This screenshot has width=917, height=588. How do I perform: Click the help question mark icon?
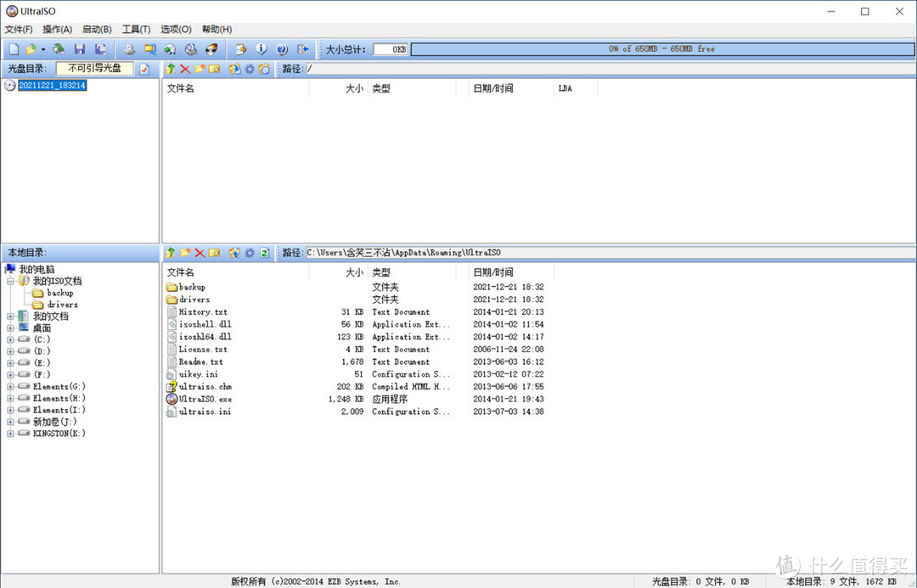(282, 49)
